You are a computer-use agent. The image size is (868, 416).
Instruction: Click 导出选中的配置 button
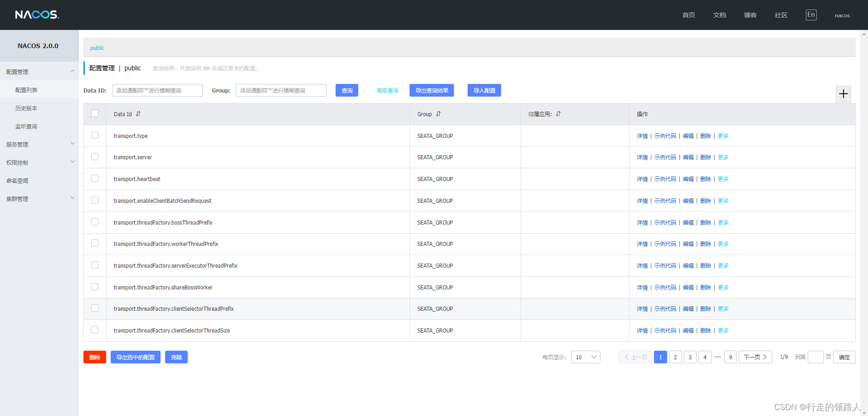click(x=136, y=357)
